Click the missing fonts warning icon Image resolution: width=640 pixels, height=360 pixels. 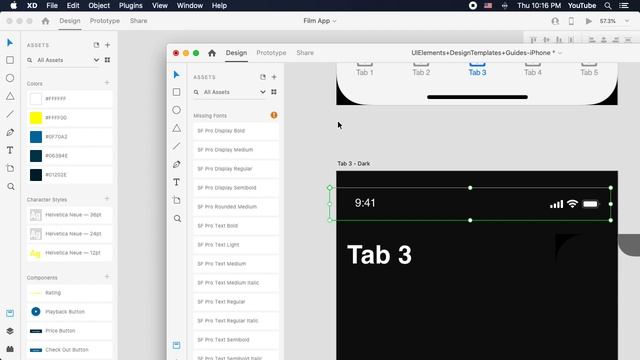tap(274, 116)
